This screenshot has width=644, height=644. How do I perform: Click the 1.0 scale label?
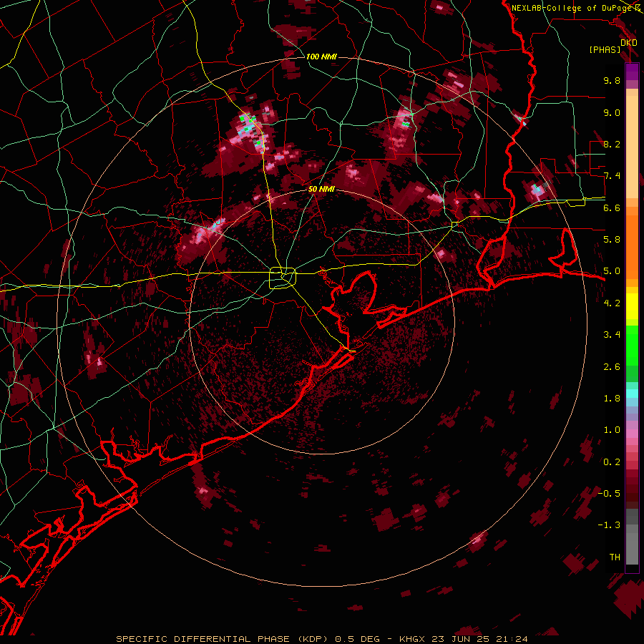[612, 430]
